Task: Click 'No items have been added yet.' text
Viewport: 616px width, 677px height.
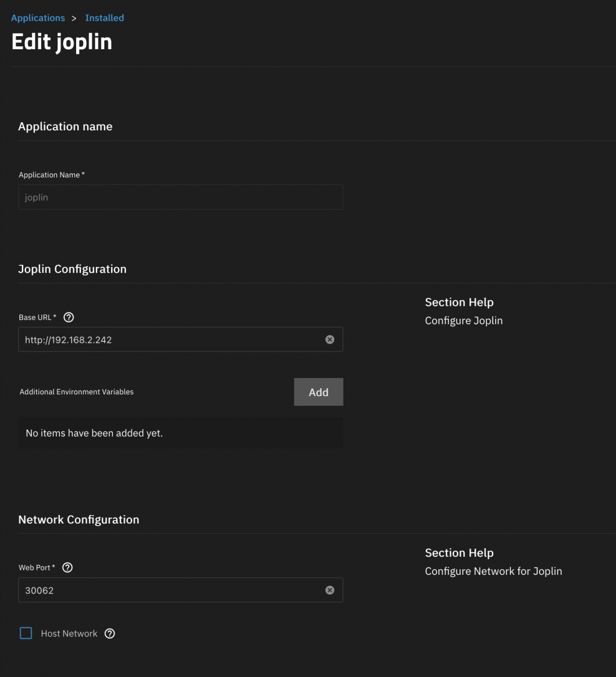Action: coord(94,433)
